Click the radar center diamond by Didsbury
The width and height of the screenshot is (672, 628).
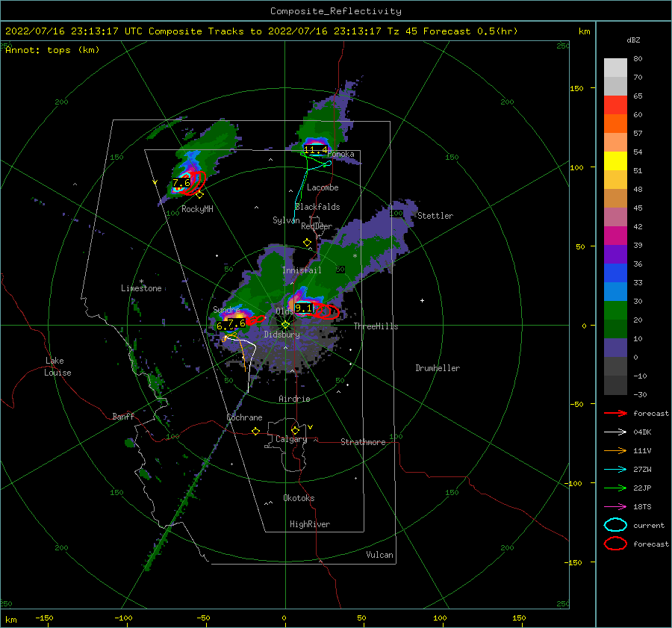[x=285, y=325]
